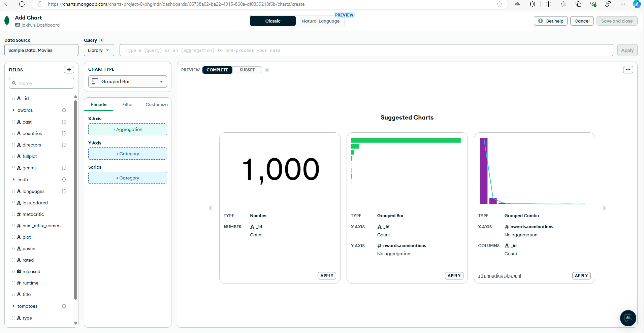Bookmark this page with star icon
This screenshot has width=644, height=333.
click(500, 4)
